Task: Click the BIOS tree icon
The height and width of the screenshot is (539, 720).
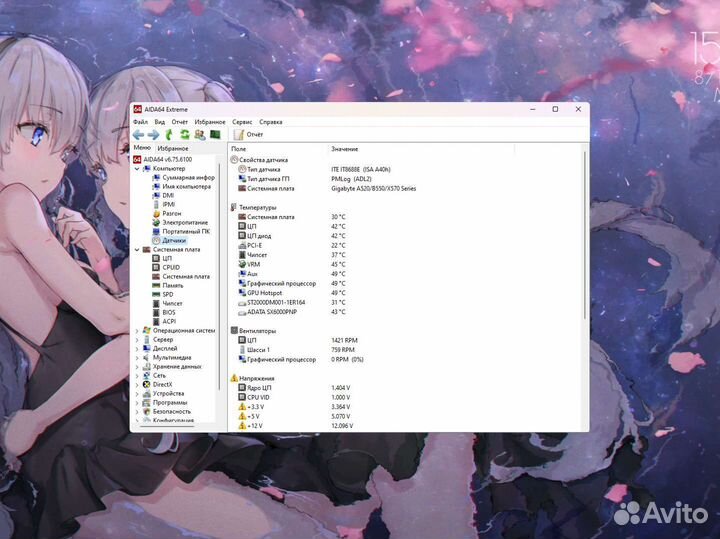Action: pos(156,313)
